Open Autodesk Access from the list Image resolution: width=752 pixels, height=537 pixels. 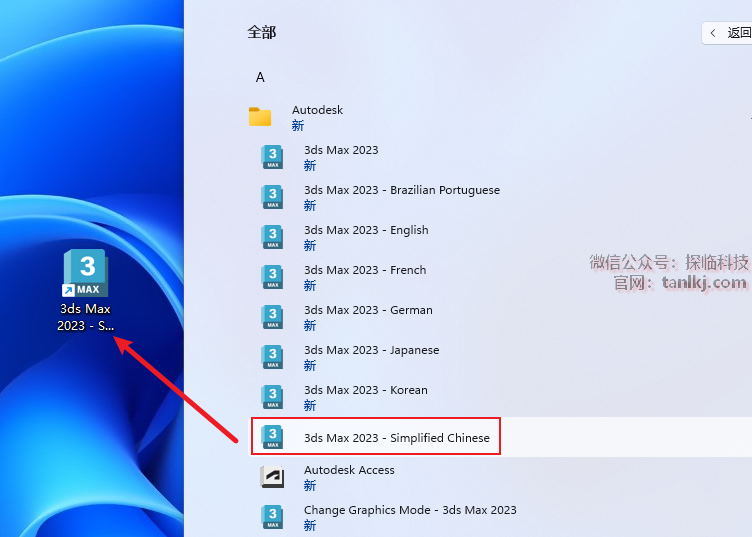349,470
